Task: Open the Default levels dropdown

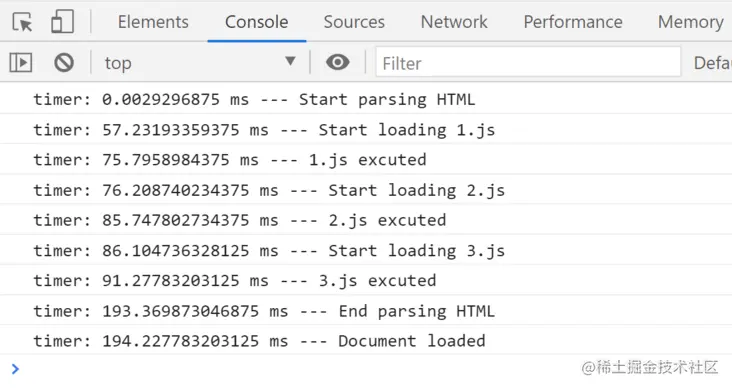Action: [x=712, y=63]
